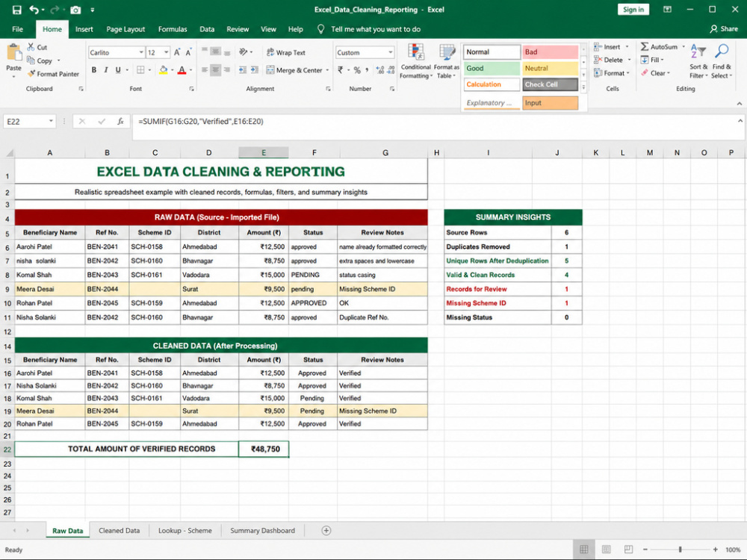Apply the Good cell style swatch

point(492,68)
